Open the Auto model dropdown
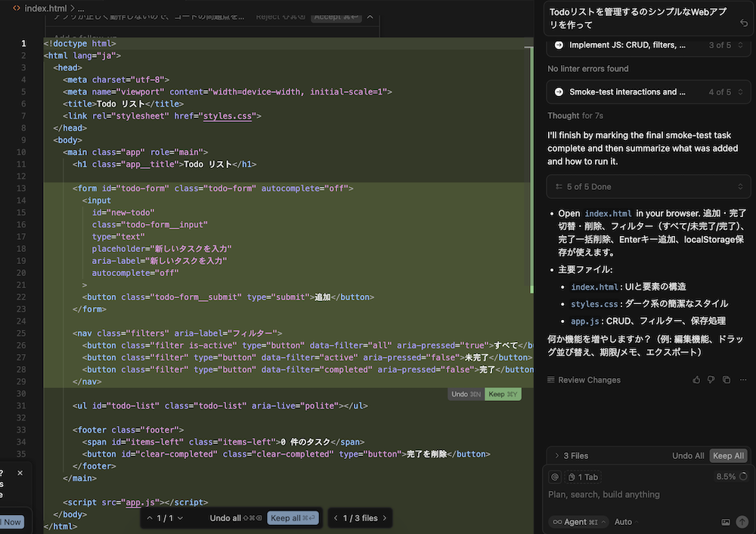This screenshot has height=534, width=756. (x=626, y=522)
